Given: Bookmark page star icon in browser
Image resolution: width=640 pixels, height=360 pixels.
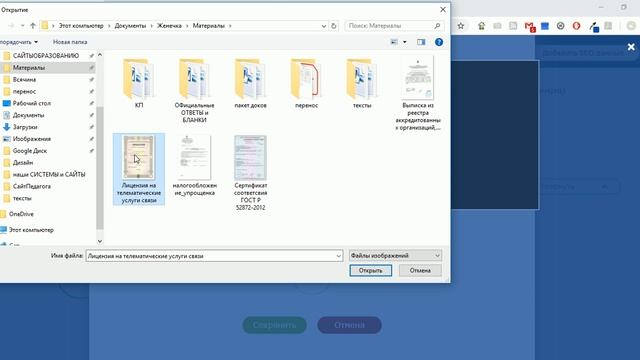Looking at the screenshot, I should coord(461,26).
